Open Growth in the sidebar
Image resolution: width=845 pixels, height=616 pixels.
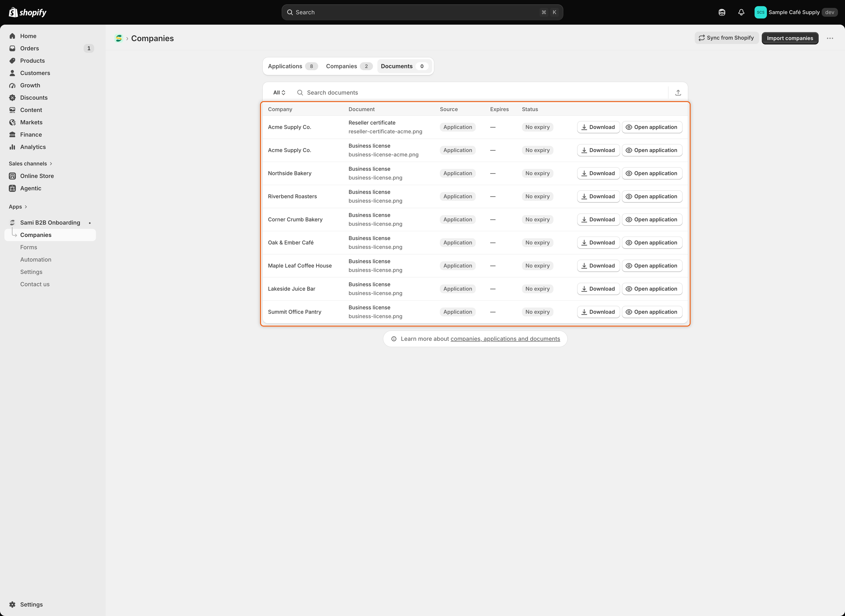click(50, 85)
